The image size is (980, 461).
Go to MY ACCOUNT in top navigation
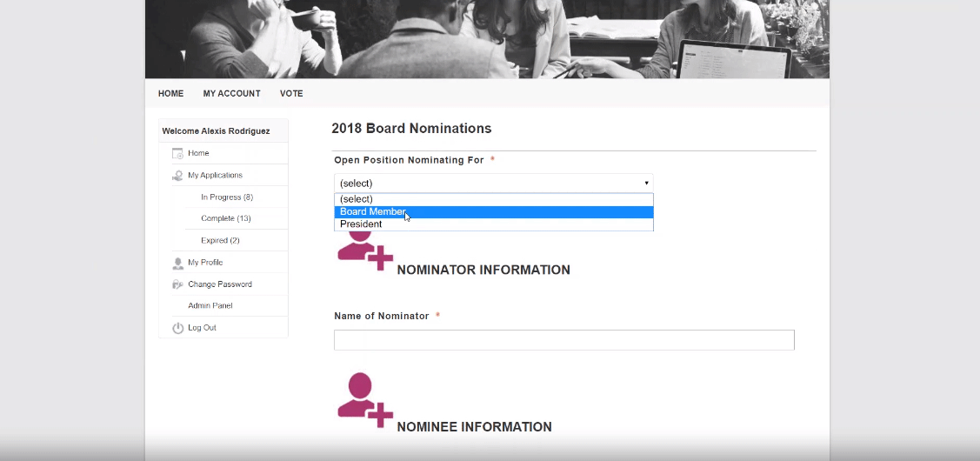pos(231,94)
